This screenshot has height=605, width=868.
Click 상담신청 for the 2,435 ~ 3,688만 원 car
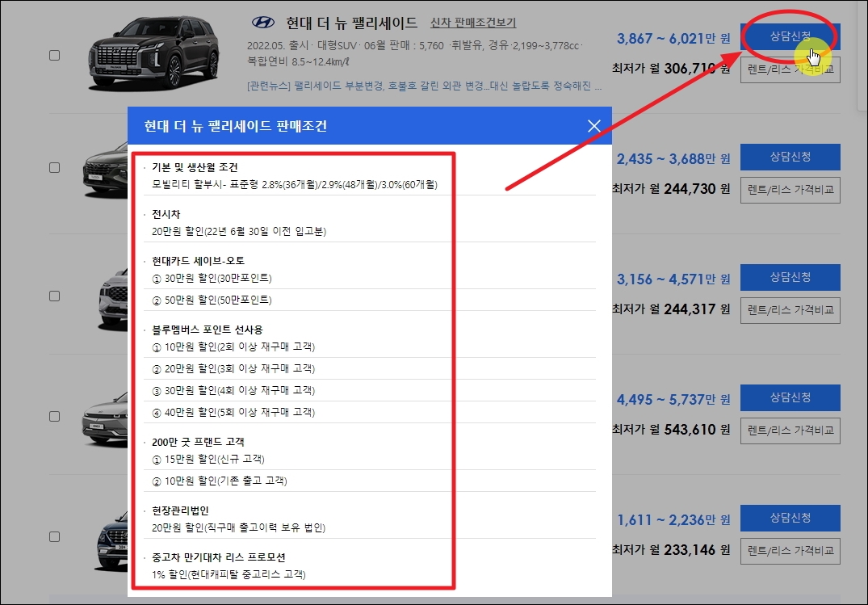point(790,157)
